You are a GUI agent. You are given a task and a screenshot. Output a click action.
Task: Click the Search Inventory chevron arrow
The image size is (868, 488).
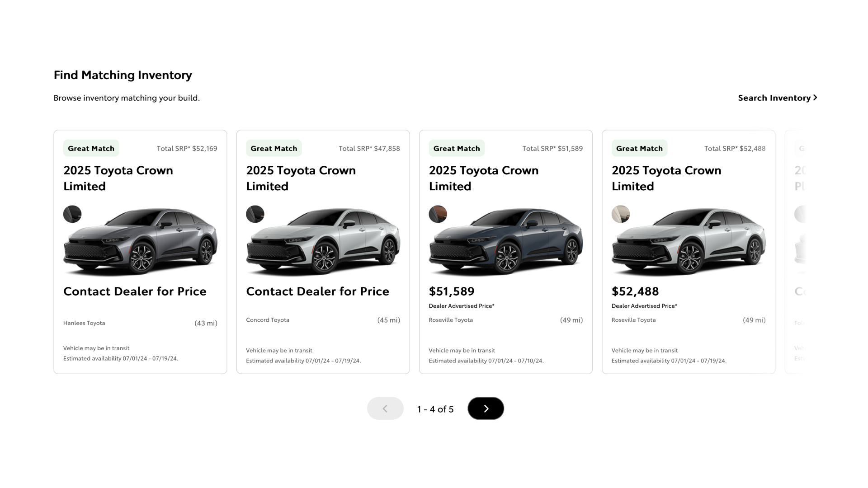coord(815,98)
